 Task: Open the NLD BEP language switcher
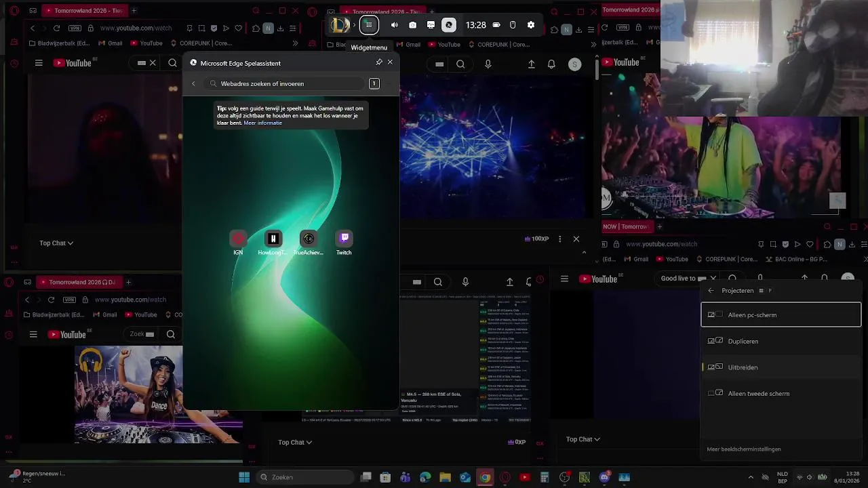tap(783, 477)
